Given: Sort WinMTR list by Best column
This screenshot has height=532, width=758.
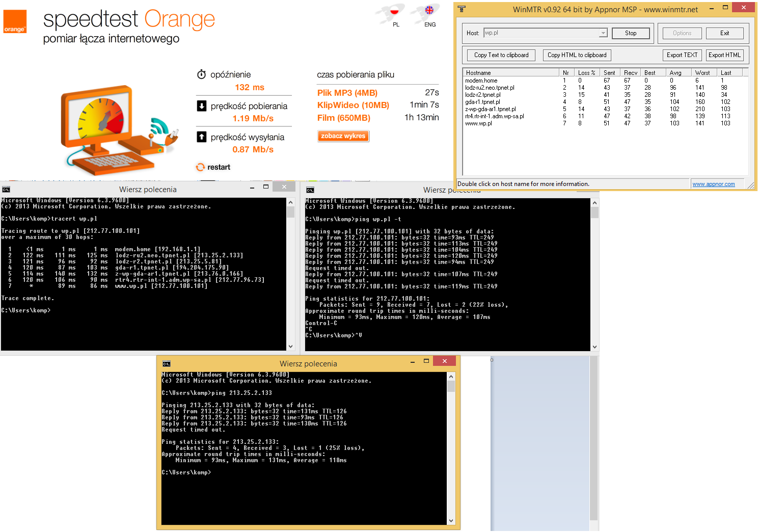Looking at the screenshot, I should (654, 73).
